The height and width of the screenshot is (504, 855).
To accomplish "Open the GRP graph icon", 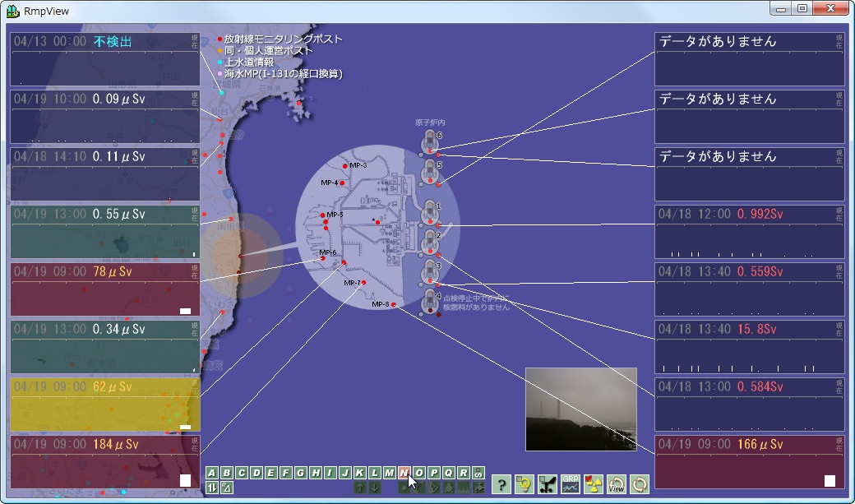I will point(571,483).
